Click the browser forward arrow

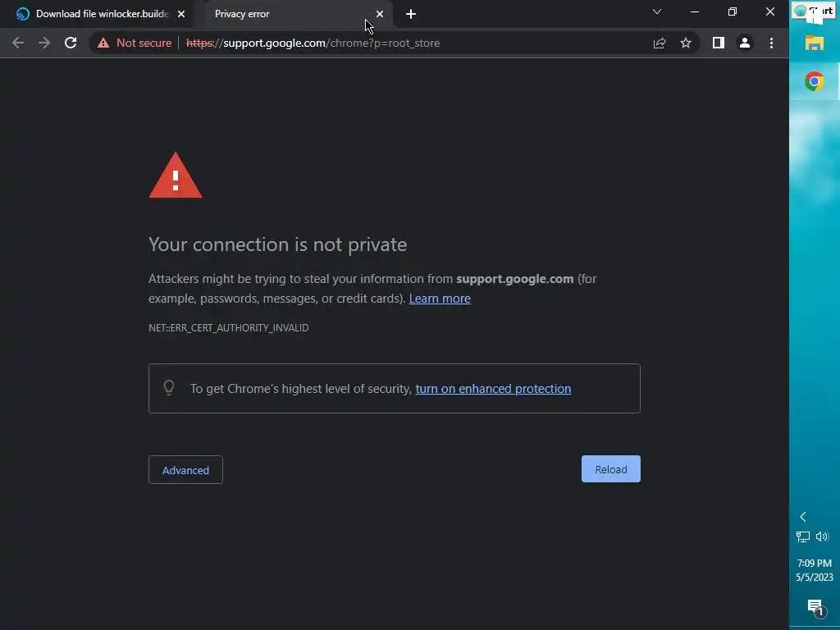coord(44,43)
